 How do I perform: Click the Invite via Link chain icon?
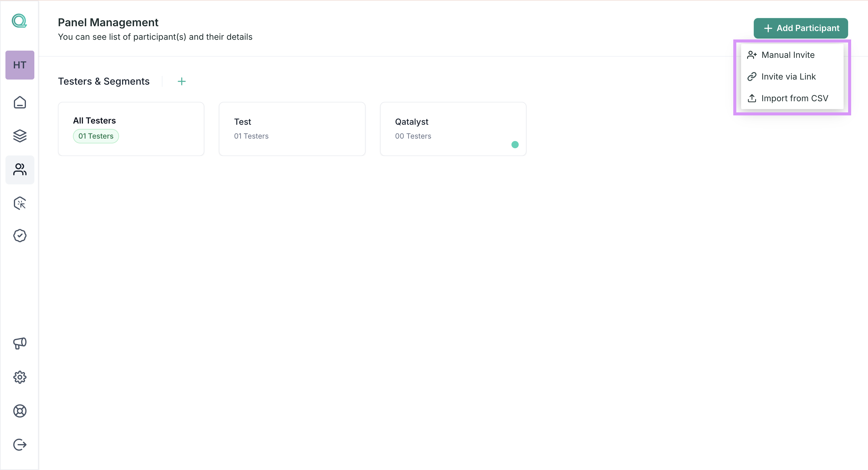(752, 77)
